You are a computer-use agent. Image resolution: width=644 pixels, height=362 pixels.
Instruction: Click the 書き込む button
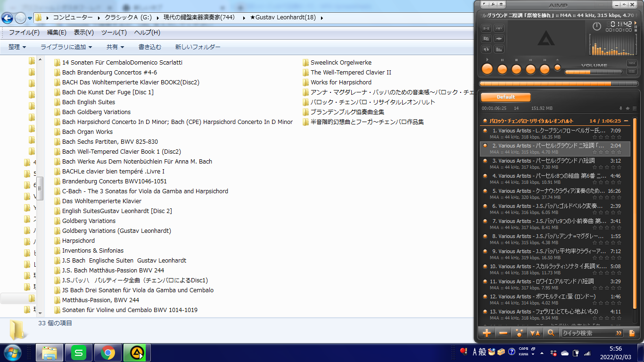click(150, 47)
